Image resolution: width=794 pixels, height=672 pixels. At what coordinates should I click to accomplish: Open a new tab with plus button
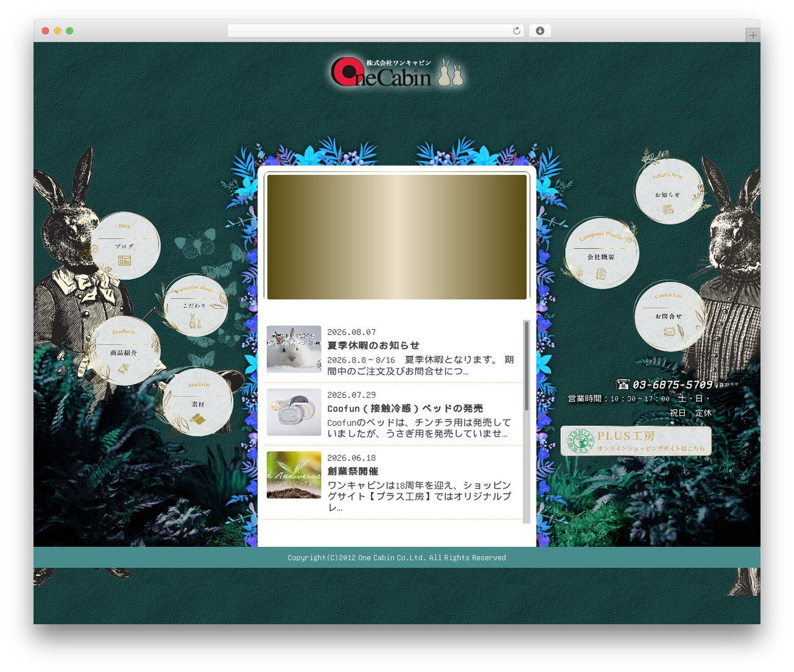pos(752,35)
